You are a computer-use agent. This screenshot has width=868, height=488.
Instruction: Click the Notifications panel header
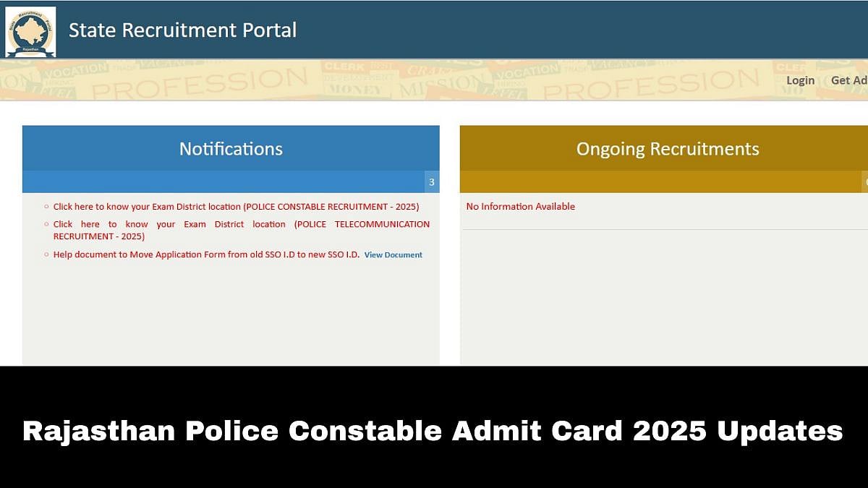(231, 149)
